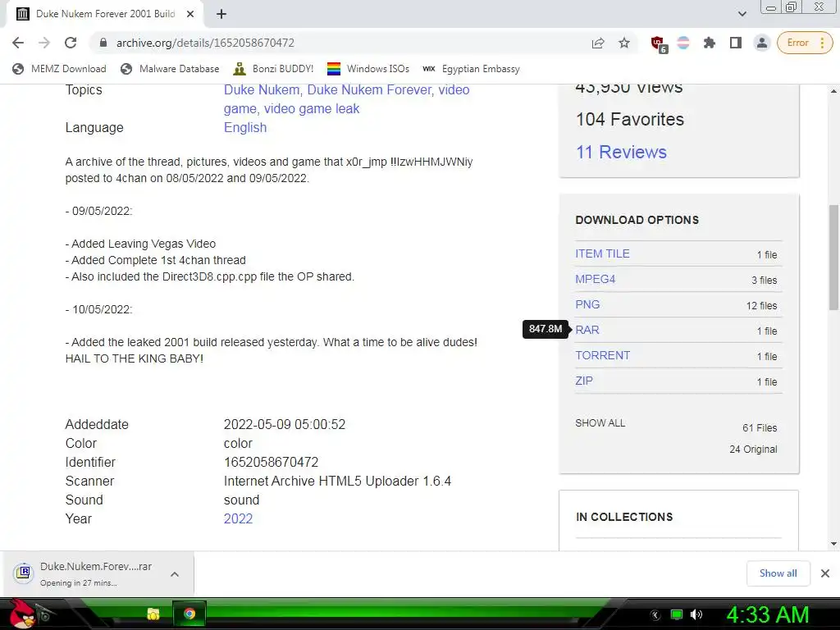Open Bonzi BUDDY! bookmark
This screenshot has height=630, width=840.
[274, 69]
